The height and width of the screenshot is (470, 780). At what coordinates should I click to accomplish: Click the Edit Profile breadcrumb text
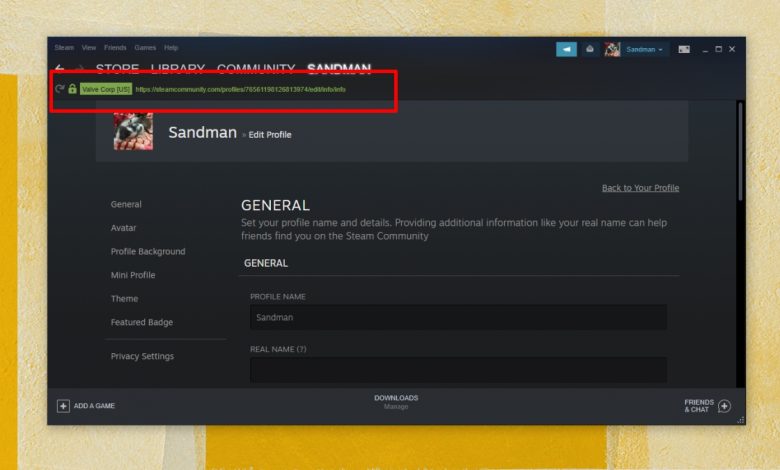coord(270,135)
